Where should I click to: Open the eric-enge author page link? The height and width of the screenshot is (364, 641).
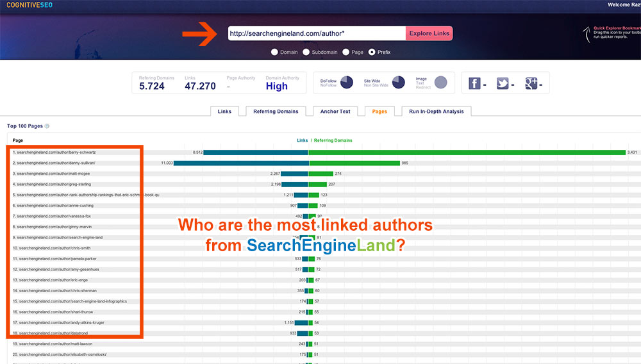tap(53, 279)
